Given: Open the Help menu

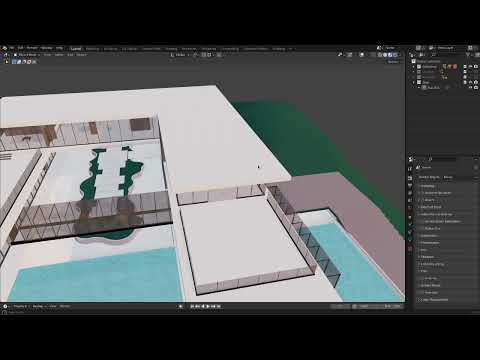Looking at the screenshot, I should pyautogui.click(x=59, y=48).
